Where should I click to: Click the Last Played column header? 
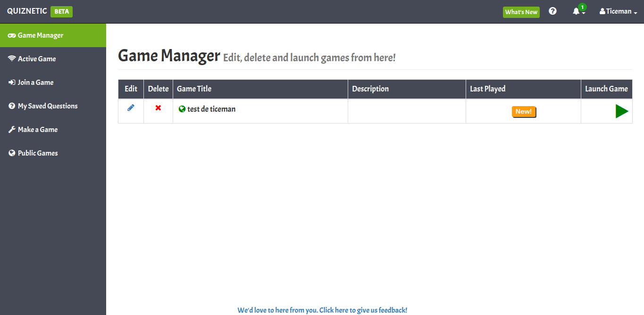pyautogui.click(x=524, y=89)
